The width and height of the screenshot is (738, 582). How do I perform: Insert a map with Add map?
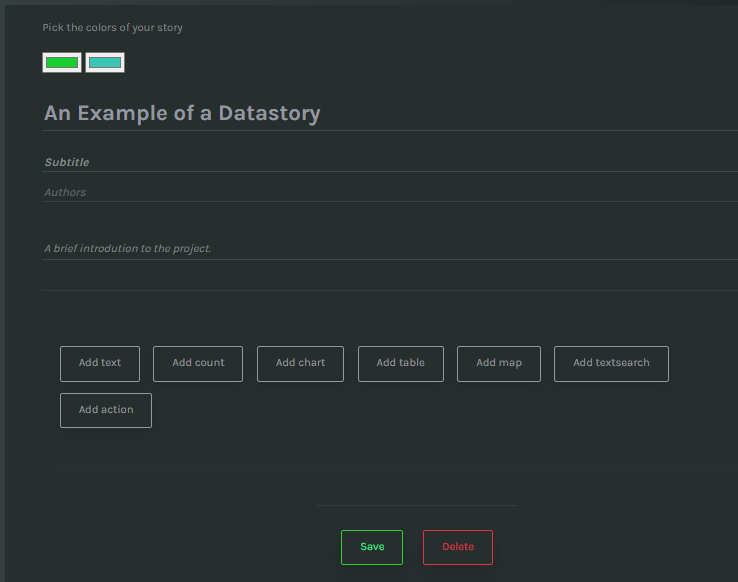click(499, 363)
